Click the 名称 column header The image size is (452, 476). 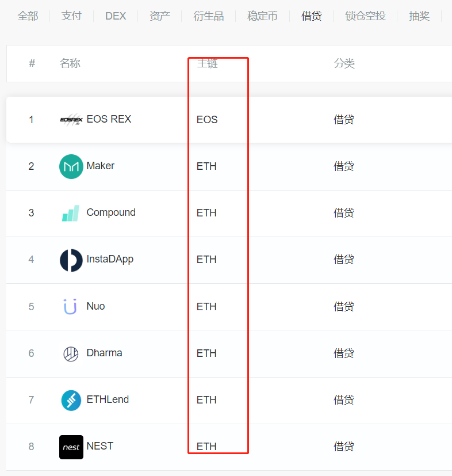pyautogui.click(x=70, y=63)
